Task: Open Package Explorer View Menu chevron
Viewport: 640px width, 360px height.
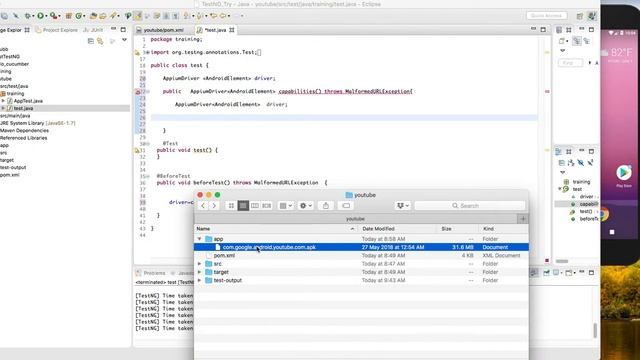Action: [124, 40]
